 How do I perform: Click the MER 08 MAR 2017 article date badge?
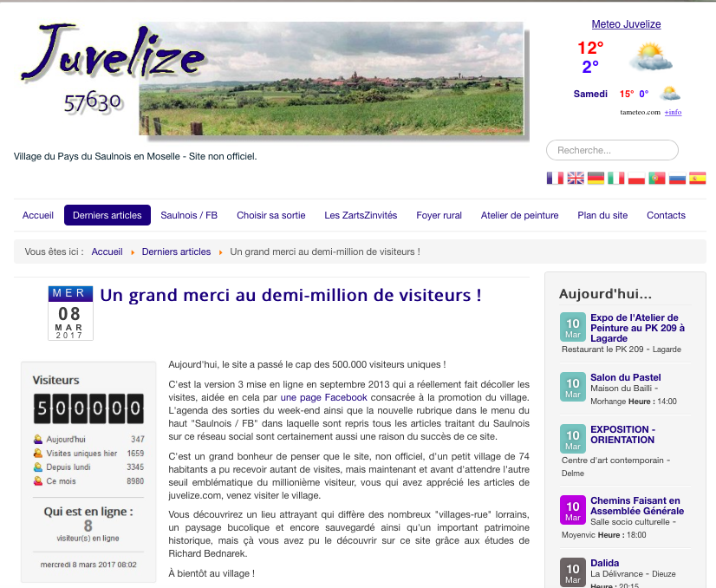tap(70, 313)
